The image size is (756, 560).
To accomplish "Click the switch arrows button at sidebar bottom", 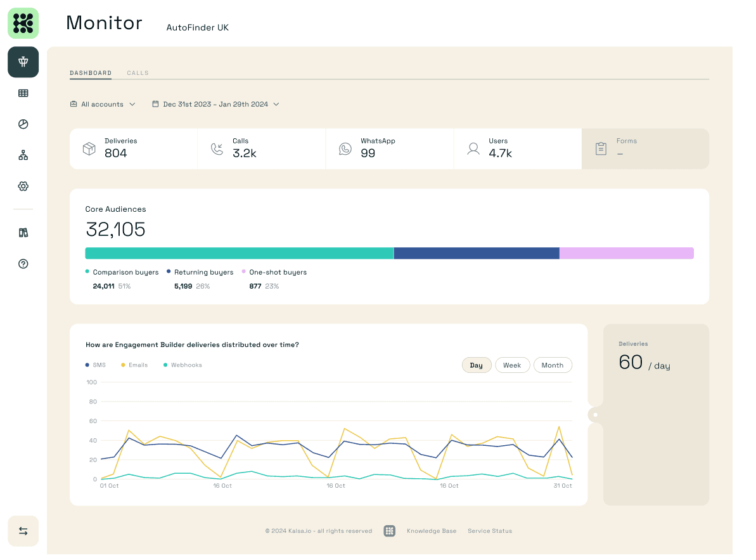I will pyautogui.click(x=23, y=531).
